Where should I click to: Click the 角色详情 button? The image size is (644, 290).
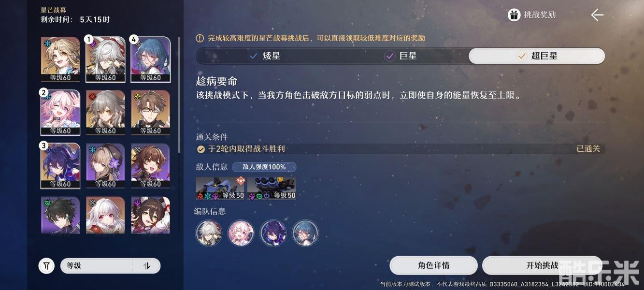point(433,265)
